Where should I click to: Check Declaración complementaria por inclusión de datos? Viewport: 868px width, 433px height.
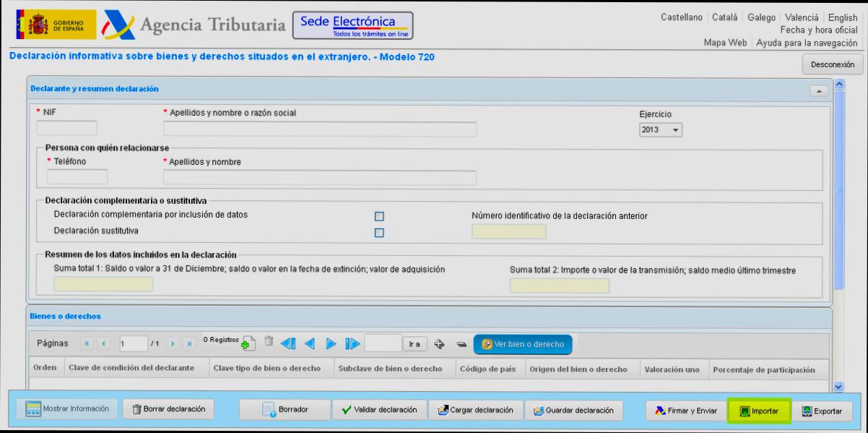click(x=379, y=216)
